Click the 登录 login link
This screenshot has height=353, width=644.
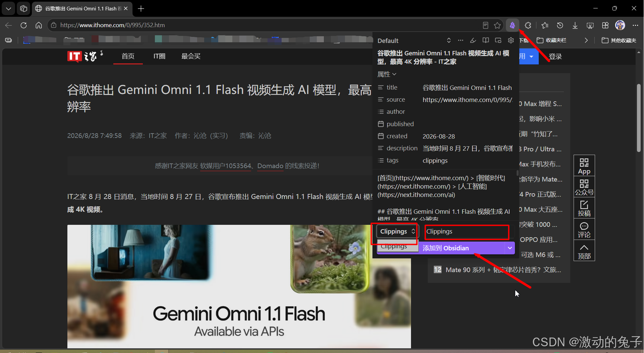pyautogui.click(x=555, y=57)
